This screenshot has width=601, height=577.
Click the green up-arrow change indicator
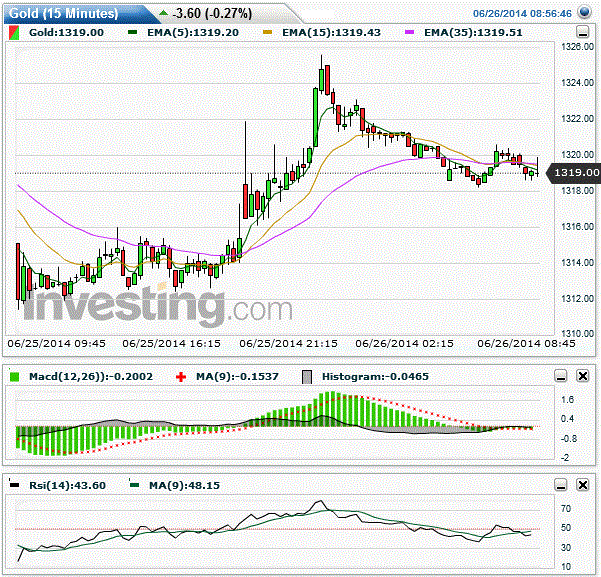tap(164, 13)
